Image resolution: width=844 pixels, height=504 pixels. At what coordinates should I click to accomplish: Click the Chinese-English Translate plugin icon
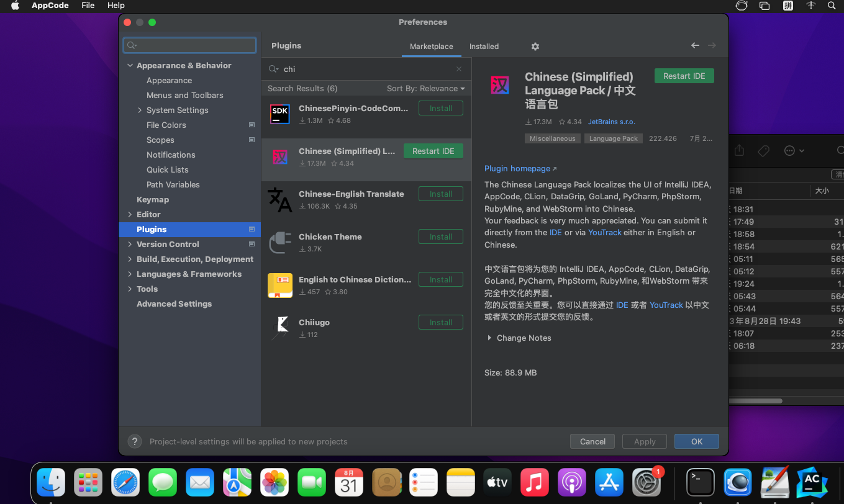(x=280, y=200)
